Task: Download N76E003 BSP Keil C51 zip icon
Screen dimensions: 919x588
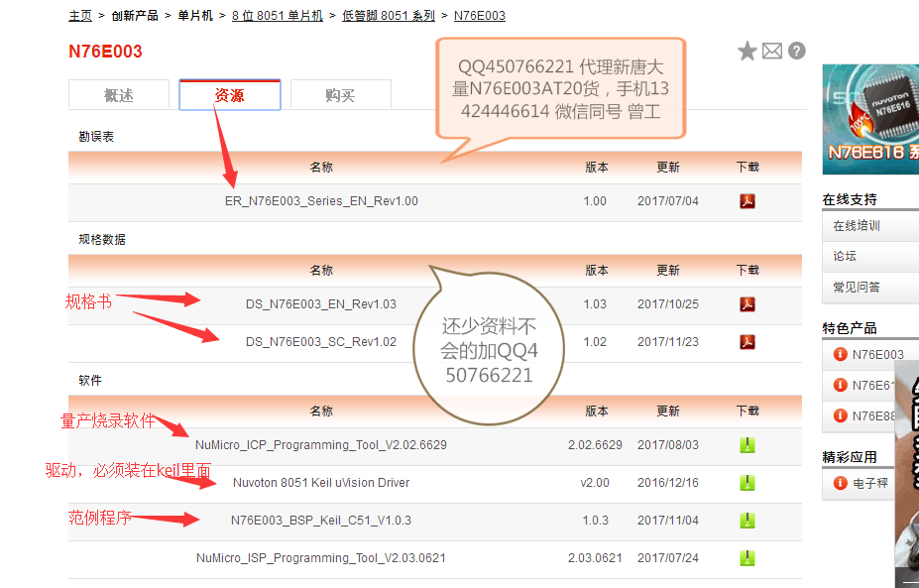Action: 747,521
